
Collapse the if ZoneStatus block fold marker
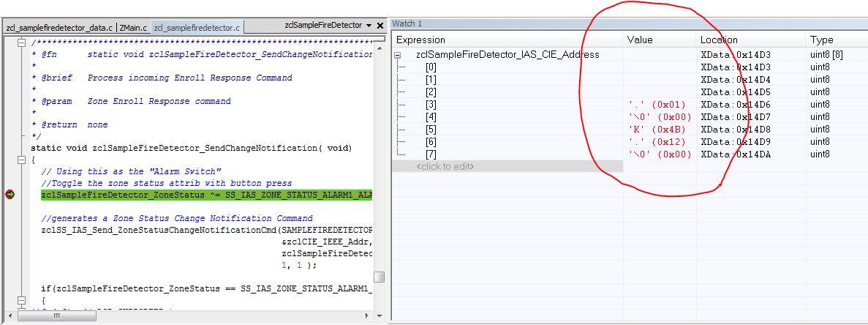click(22, 300)
